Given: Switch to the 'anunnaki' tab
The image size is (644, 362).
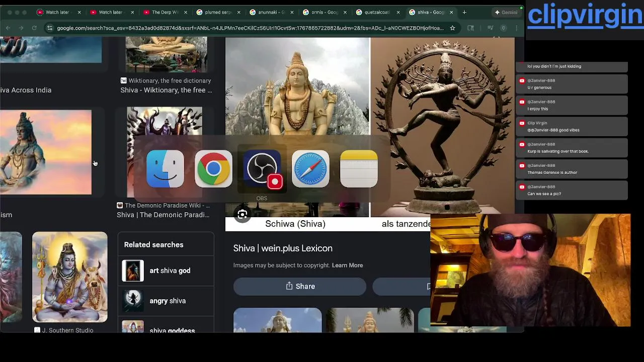Looking at the screenshot, I should click(270, 12).
